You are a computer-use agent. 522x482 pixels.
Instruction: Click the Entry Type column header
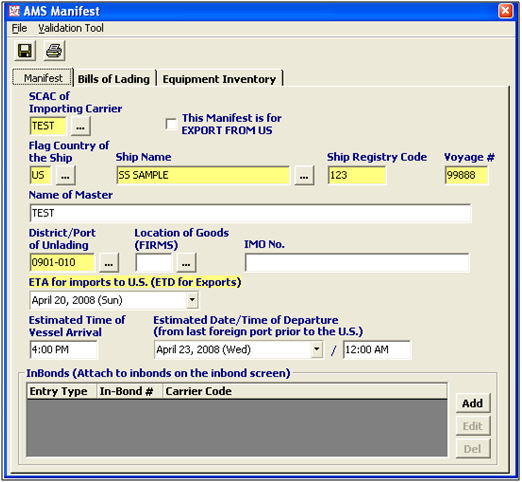[62, 391]
